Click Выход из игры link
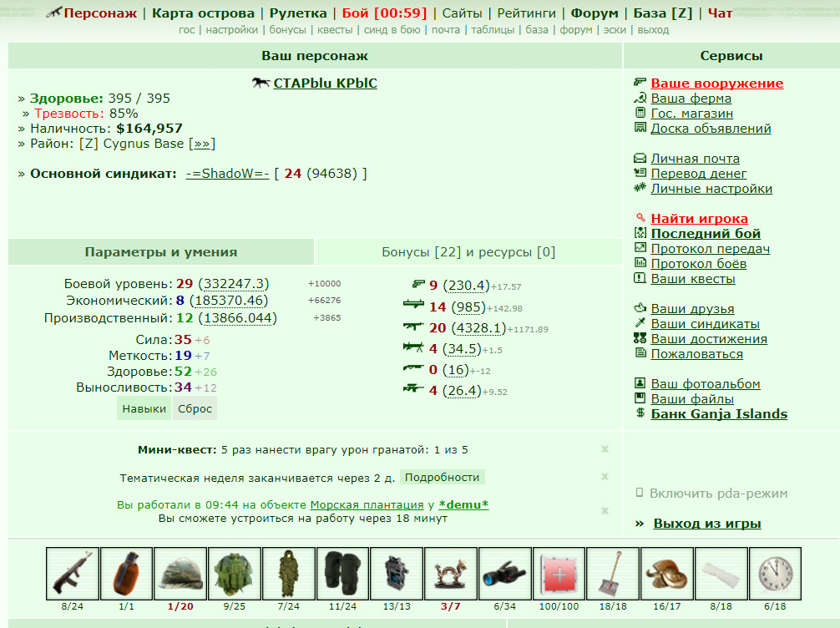Screen dimensions: 840x628 pyautogui.click(x=707, y=523)
